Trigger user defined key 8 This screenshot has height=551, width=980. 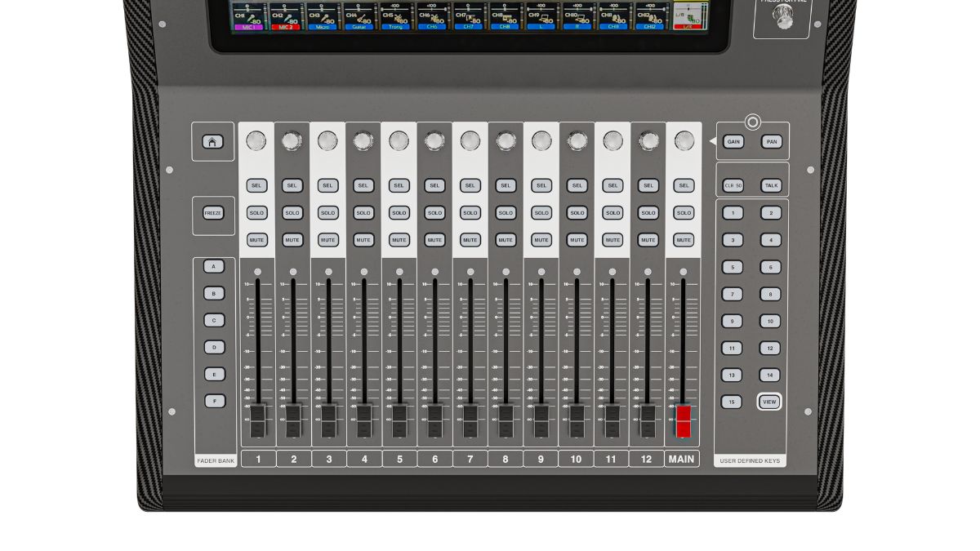pyautogui.click(x=770, y=294)
